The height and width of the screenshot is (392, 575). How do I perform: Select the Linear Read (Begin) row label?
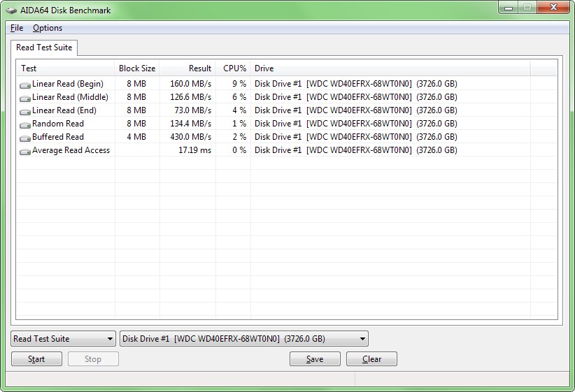pos(68,84)
